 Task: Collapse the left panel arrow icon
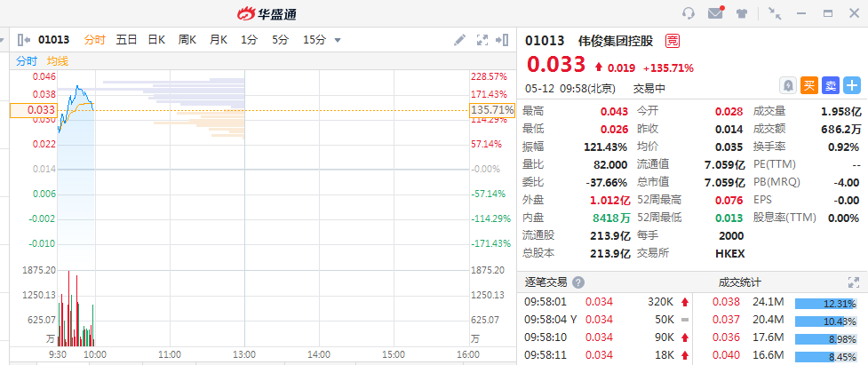tap(23, 40)
